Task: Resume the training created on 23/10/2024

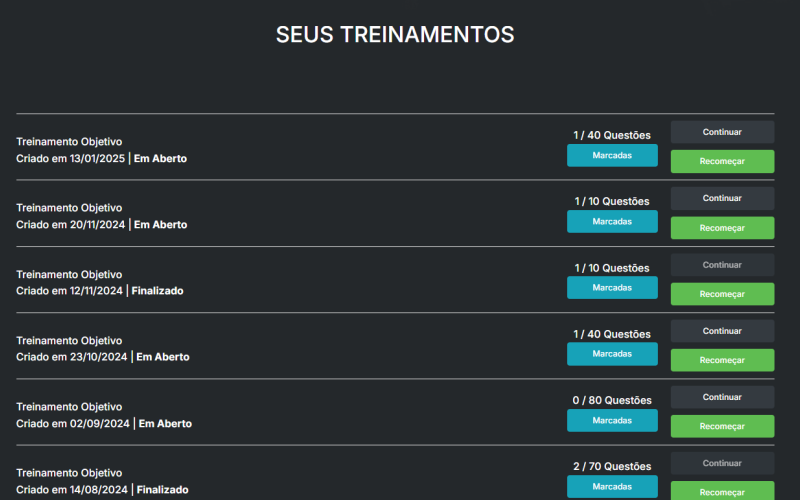Action: point(722,331)
